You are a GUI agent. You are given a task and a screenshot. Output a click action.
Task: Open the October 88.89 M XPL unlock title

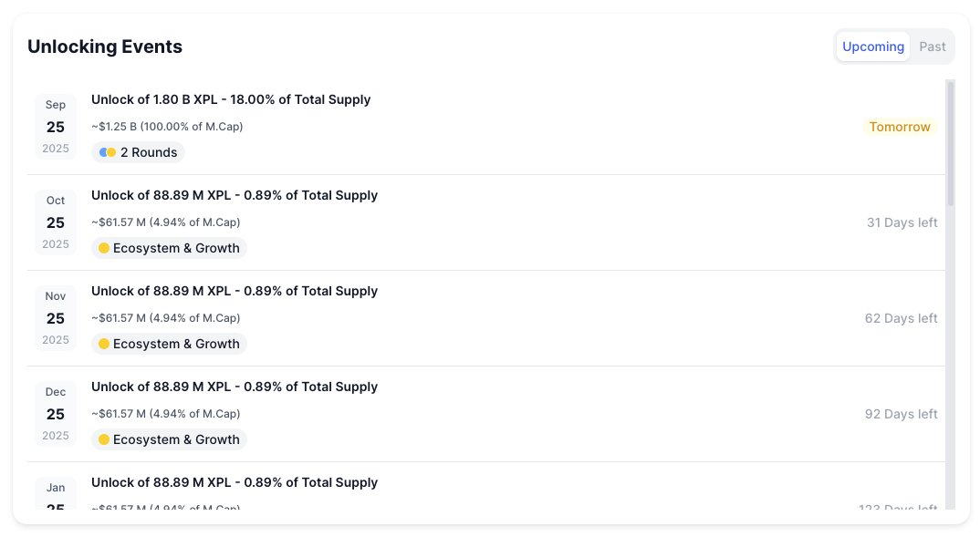[x=235, y=195]
